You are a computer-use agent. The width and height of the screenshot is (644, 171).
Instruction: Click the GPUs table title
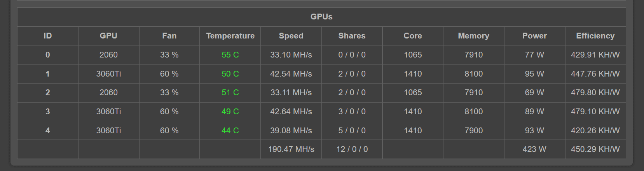pyautogui.click(x=321, y=17)
